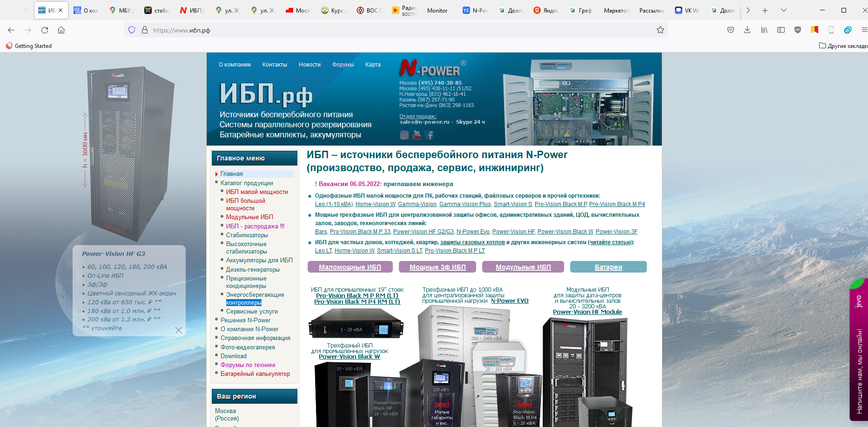Open Новости in top navigation
Image resolution: width=868 pixels, height=427 pixels.
[310, 65]
